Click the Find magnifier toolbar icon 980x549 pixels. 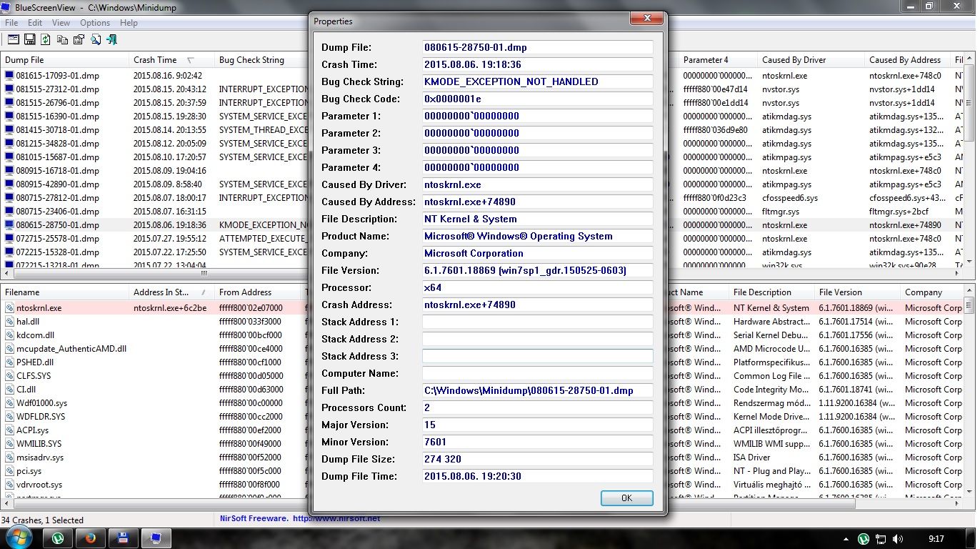click(x=96, y=39)
